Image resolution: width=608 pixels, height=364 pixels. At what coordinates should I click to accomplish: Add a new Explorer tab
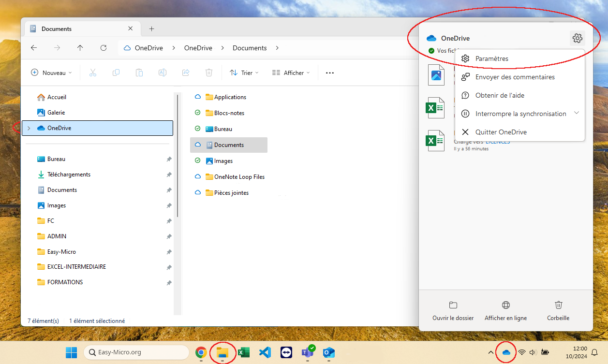(151, 29)
